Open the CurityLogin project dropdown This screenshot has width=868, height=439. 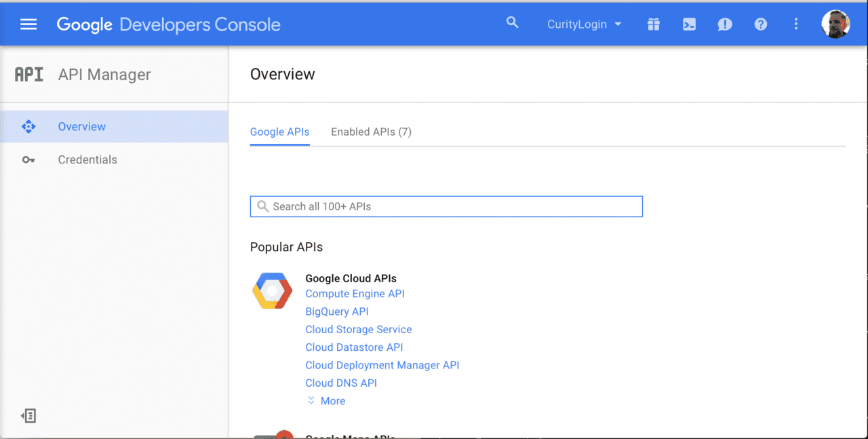click(585, 24)
